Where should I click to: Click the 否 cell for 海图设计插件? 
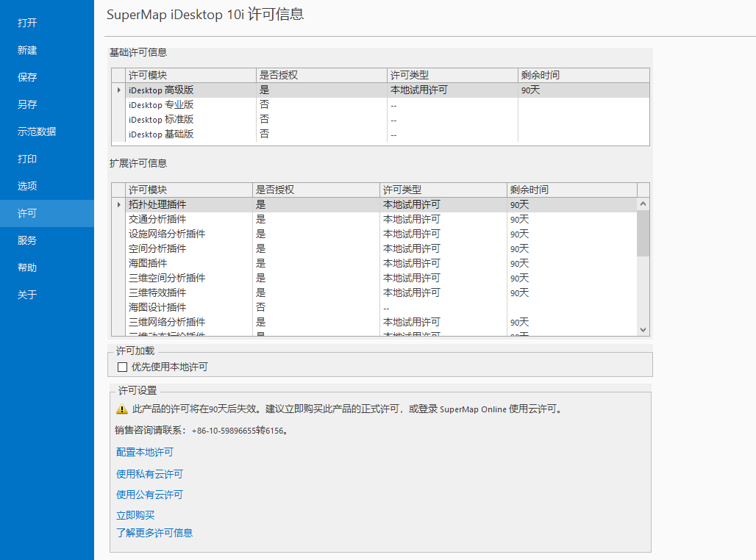click(316, 307)
